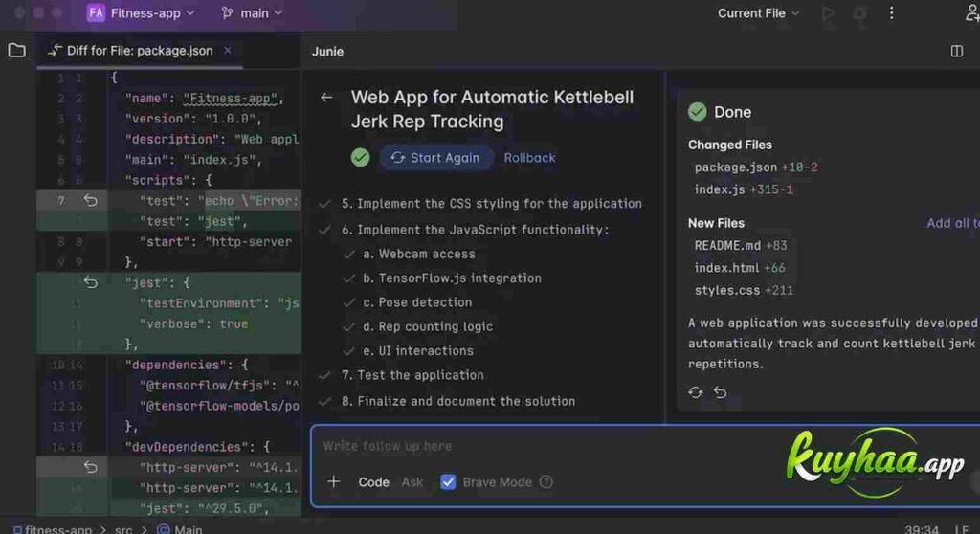The width and height of the screenshot is (980, 534).
Task: Click the retry refresh icon under summary
Action: click(x=696, y=392)
